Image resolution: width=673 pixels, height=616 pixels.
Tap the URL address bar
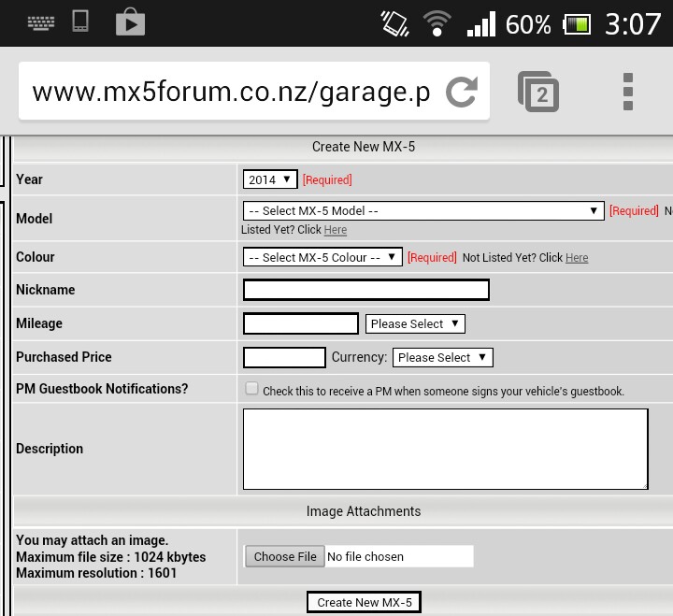pos(231,92)
